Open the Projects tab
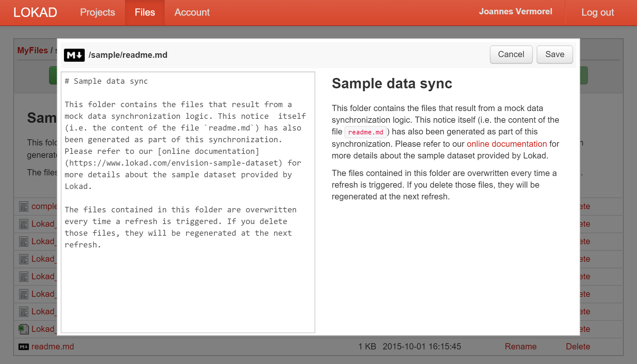Image resolution: width=637 pixels, height=364 pixels. point(97,12)
